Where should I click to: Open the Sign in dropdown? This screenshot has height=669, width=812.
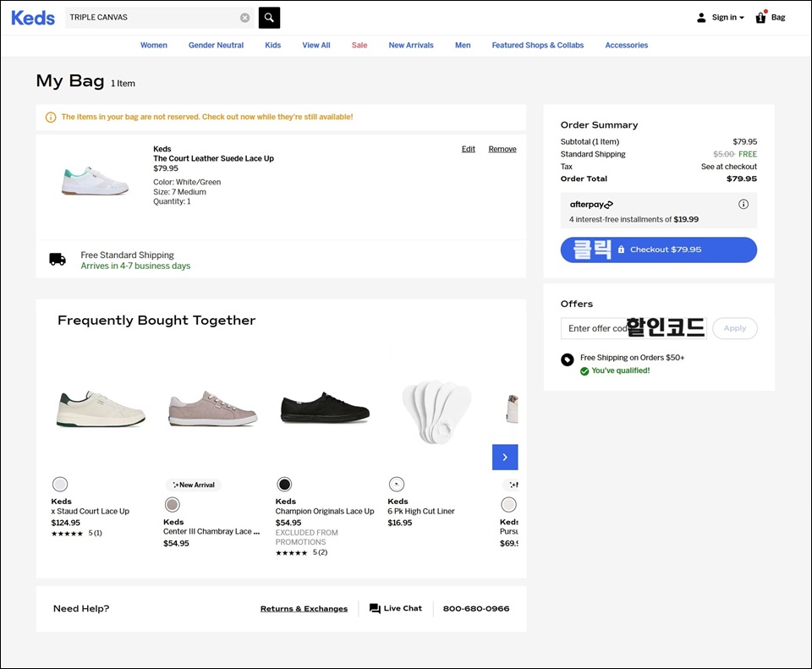[727, 17]
